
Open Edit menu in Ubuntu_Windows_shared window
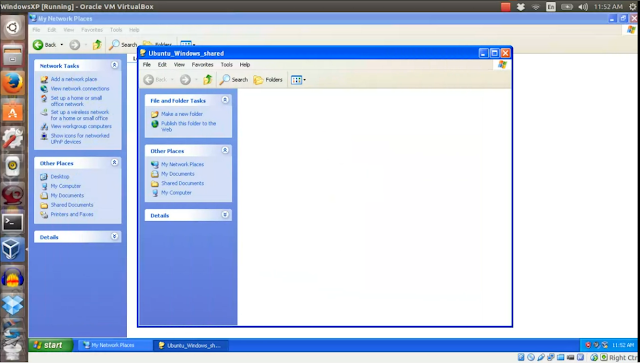[x=162, y=65]
